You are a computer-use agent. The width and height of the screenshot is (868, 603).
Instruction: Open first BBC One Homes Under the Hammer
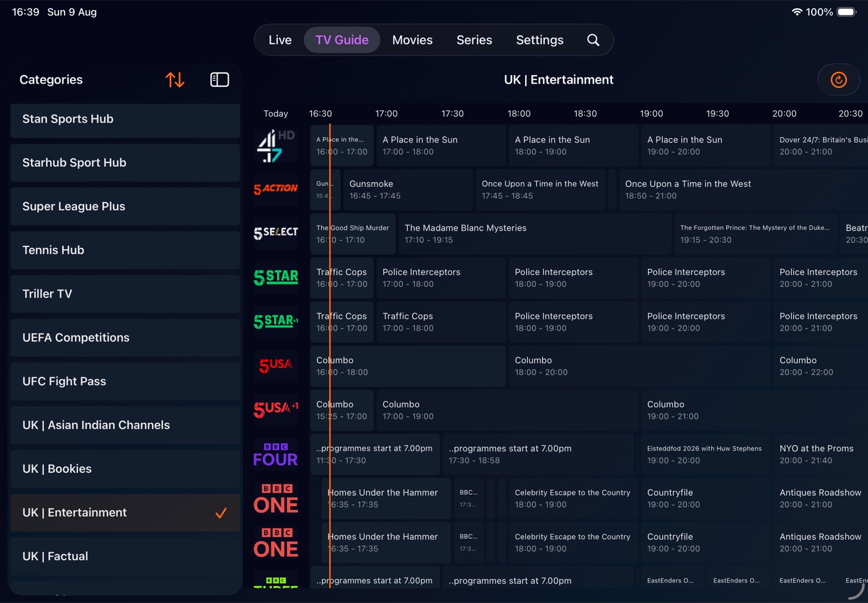click(x=386, y=498)
